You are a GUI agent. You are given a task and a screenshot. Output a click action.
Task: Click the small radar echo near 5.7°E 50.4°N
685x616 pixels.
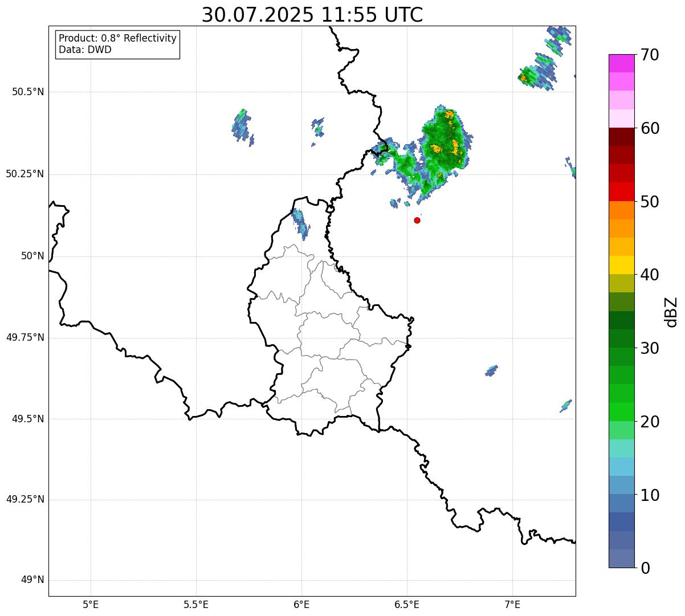(242, 127)
